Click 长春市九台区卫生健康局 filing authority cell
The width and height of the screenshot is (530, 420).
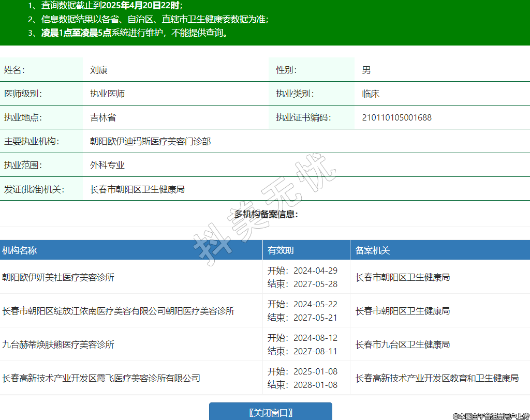click(402, 344)
